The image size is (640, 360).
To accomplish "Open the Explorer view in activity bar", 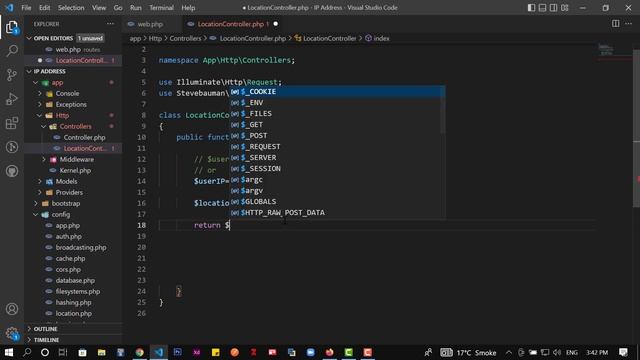I will 12,27.
